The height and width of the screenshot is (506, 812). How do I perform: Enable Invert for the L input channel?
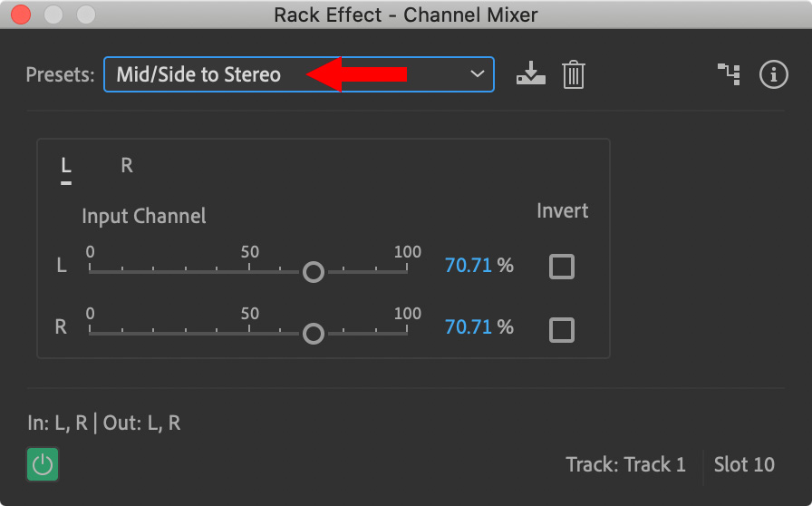562,267
